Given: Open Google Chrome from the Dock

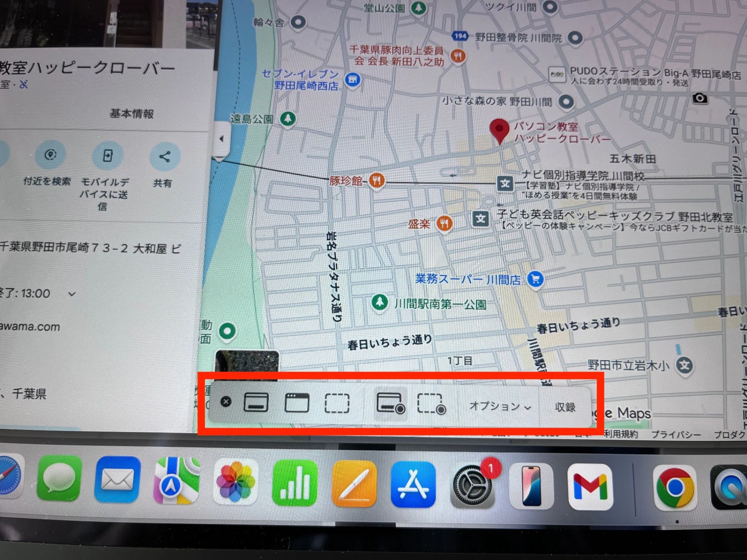Looking at the screenshot, I should point(675,488).
